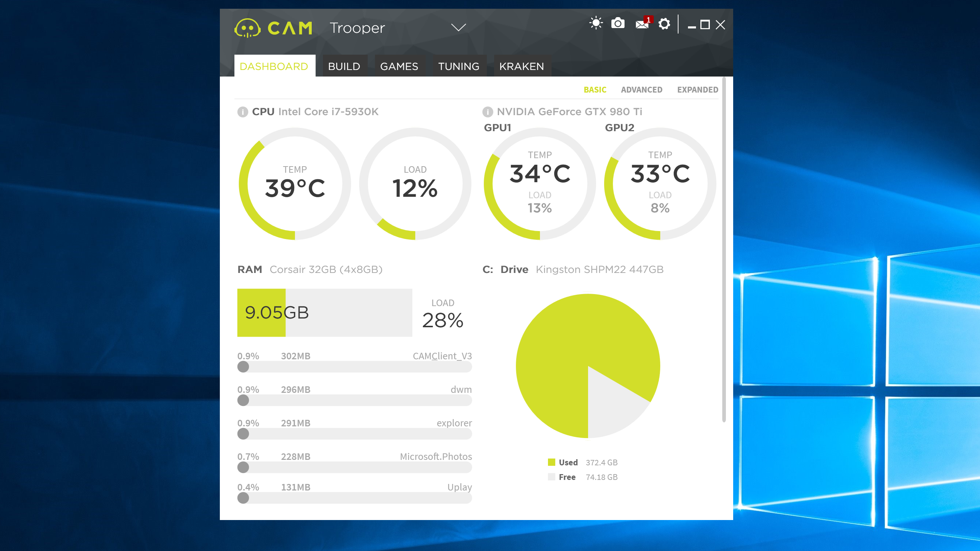This screenshot has height=551, width=980.
Task: Click the Uplay memory process entry
Action: pos(353,492)
